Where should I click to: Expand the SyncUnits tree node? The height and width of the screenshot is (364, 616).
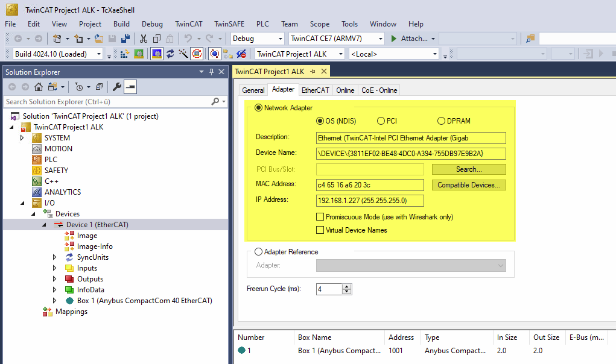coord(55,257)
